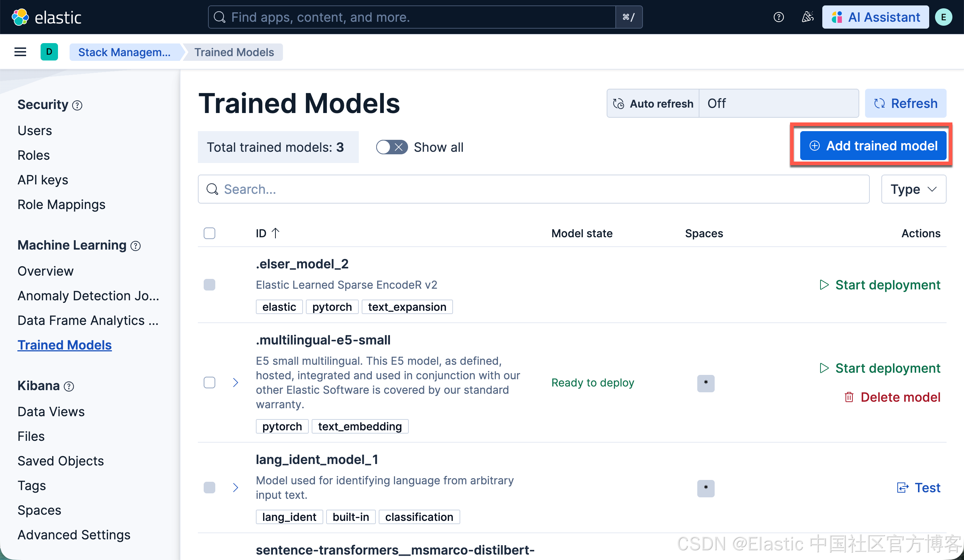Screen dimensions: 964x560
Task: Go to Data Views in sidebar
Action: pyautogui.click(x=51, y=412)
